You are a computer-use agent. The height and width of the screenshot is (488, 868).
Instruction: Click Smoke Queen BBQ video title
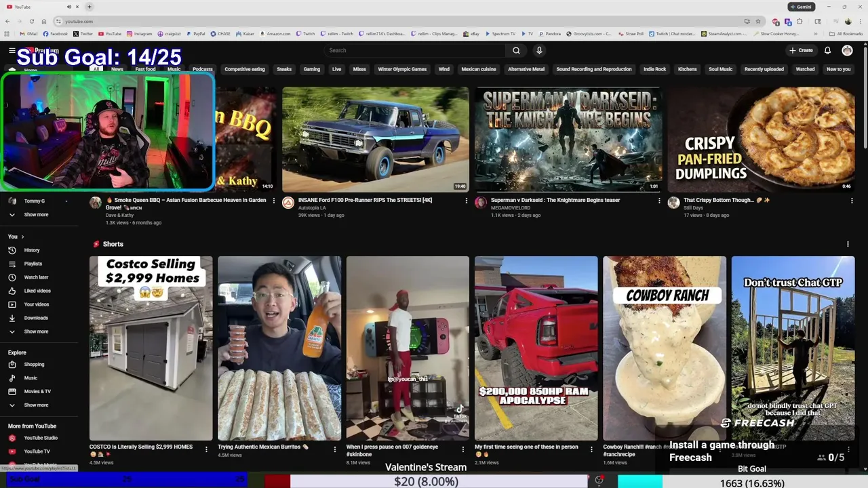pos(186,204)
